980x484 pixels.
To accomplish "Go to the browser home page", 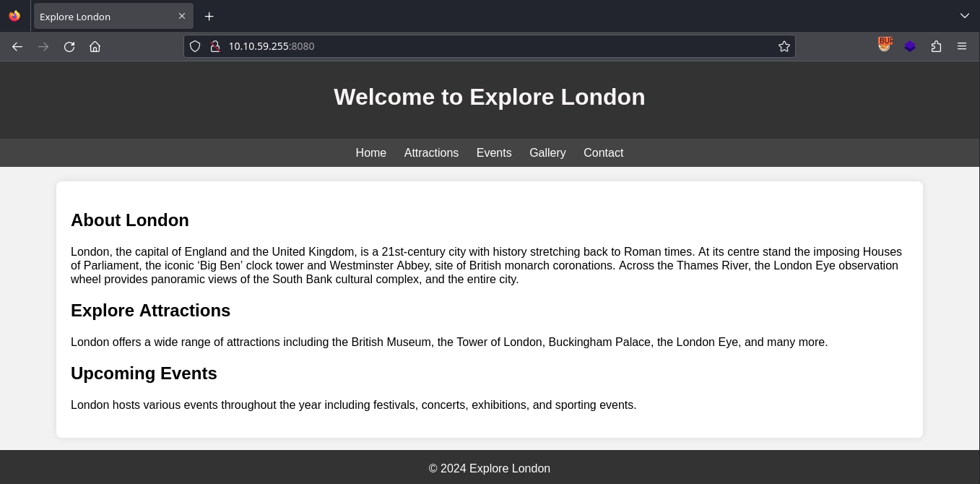I will (x=95, y=46).
